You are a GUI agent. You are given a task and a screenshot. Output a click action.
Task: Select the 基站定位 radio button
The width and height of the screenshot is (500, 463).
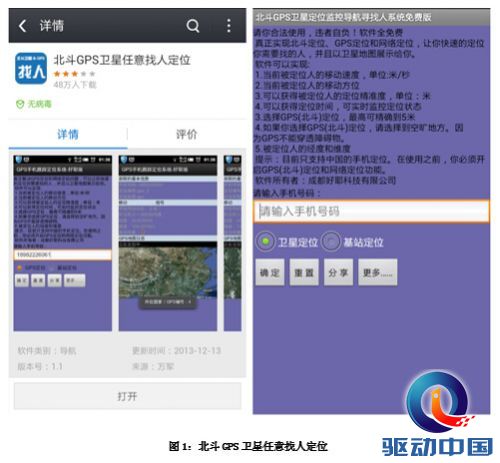(331, 241)
